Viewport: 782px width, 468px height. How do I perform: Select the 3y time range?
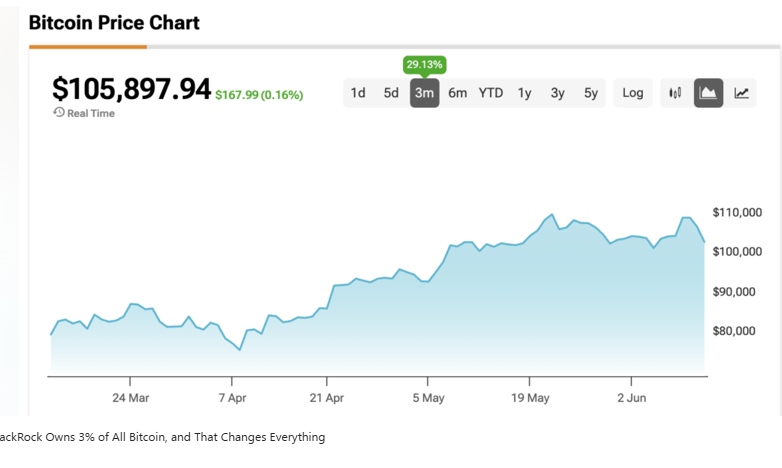pos(557,93)
